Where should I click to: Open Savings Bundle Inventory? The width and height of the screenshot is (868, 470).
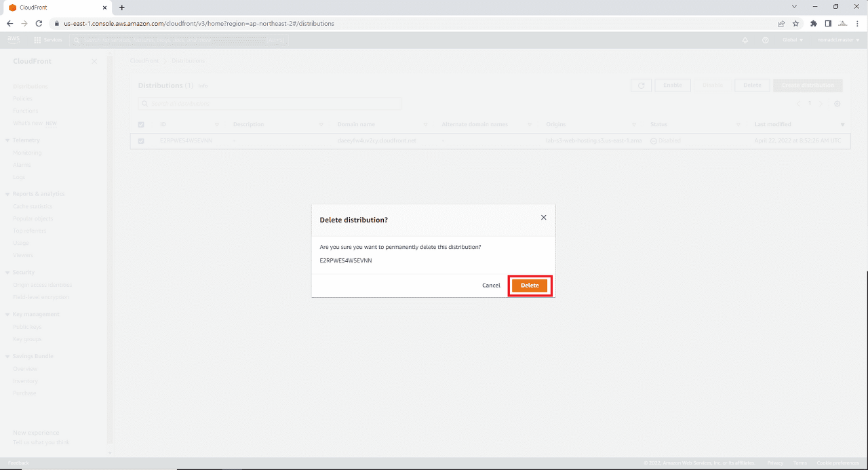[x=25, y=382]
